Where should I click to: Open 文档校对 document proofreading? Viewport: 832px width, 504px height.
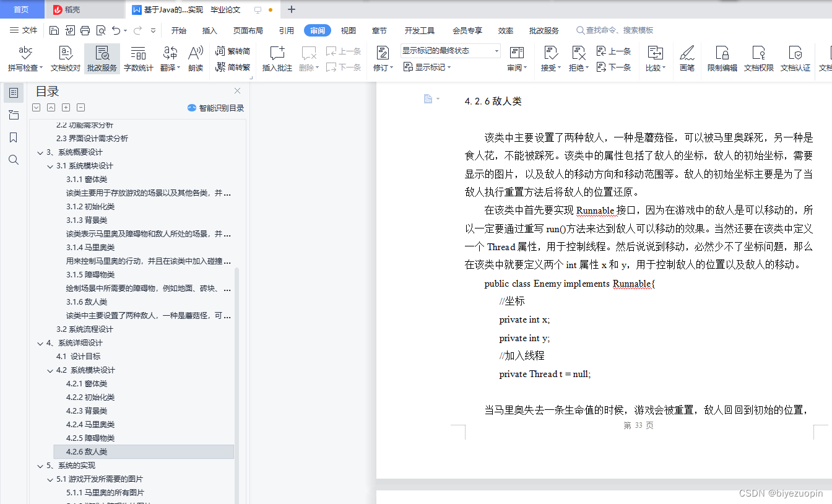[x=66, y=59]
